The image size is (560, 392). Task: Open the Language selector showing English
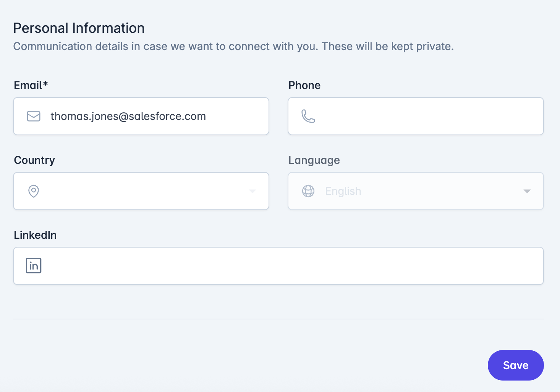(x=416, y=191)
